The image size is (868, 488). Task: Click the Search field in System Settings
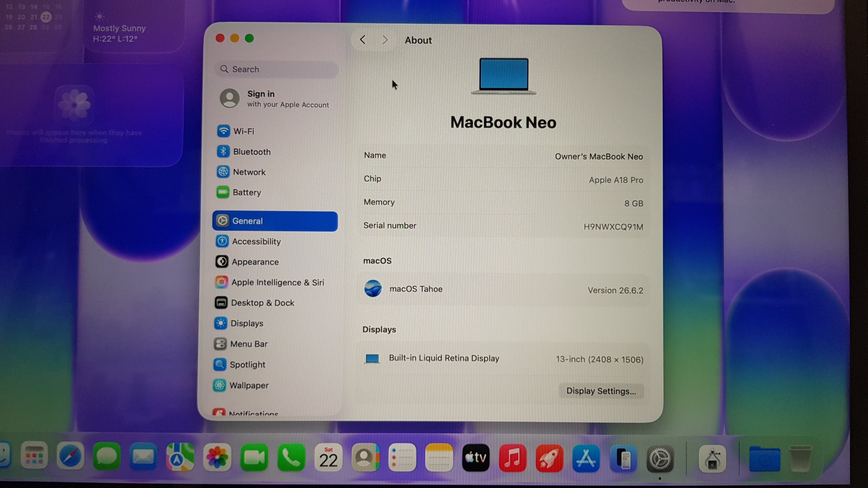tap(277, 69)
